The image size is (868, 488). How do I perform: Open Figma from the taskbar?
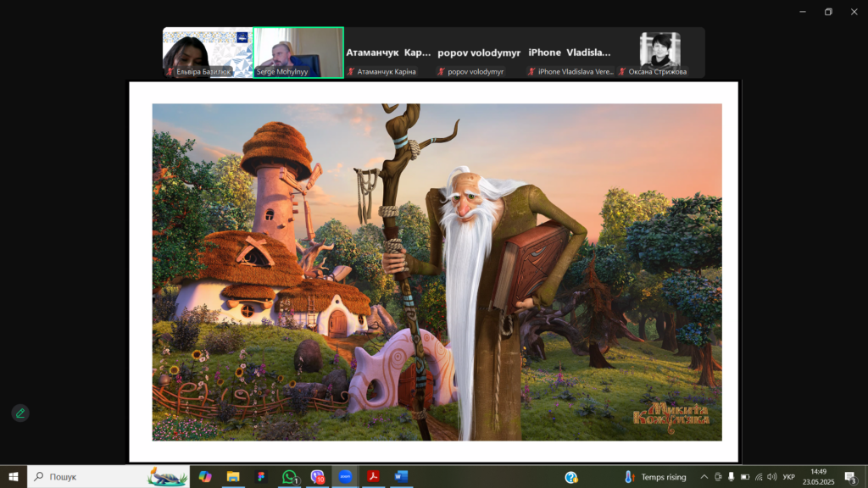coord(261,476)
